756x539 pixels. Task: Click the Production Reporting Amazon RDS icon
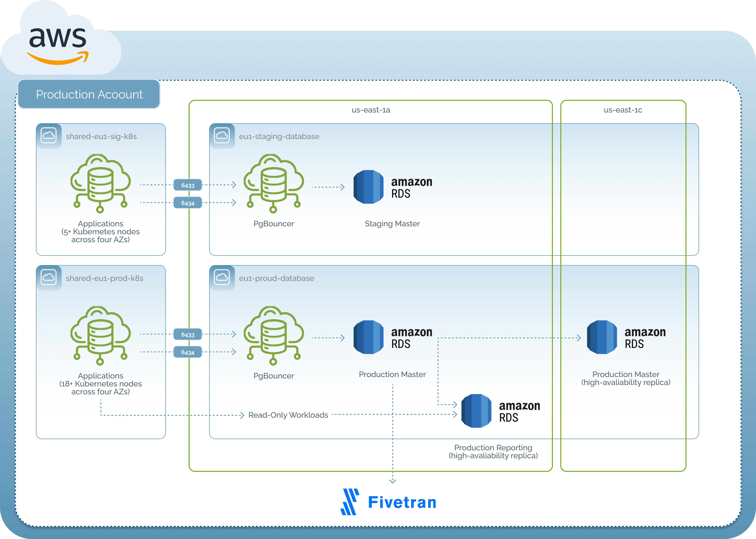click(476, 411)
